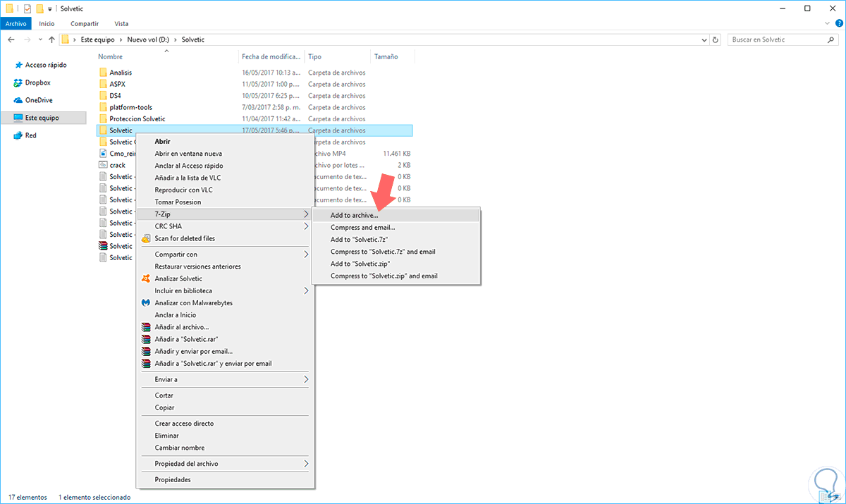Click the Avast icon beside Analizar Solvetic
The image size is (846, 504).
145,278
